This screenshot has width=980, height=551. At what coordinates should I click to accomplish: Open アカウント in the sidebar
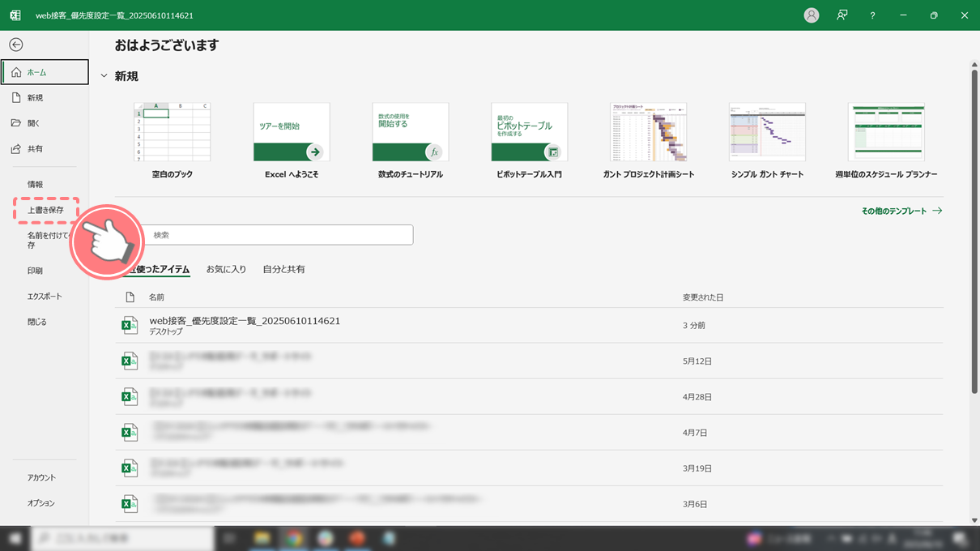pyautogui.click(x=45, y=478)
